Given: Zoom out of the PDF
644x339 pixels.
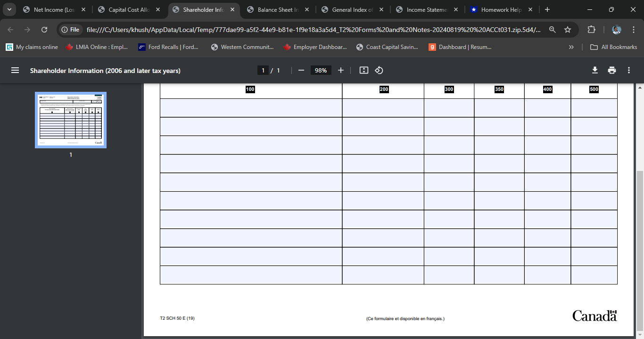Looking at the screenshot, I should tap(301, 70).
